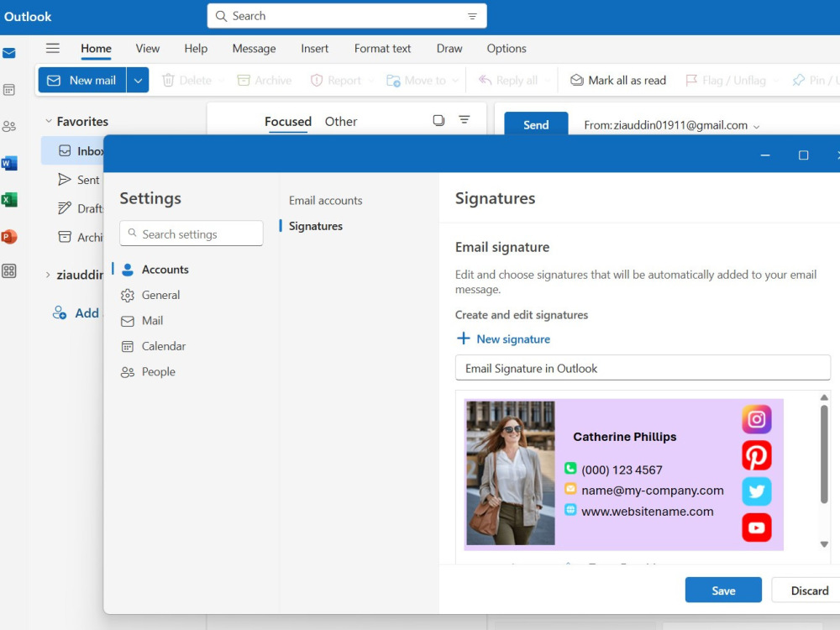This screenshot has height=630, width=840.
Task: Open the New mail dropdown arrow
Action: 138,81
